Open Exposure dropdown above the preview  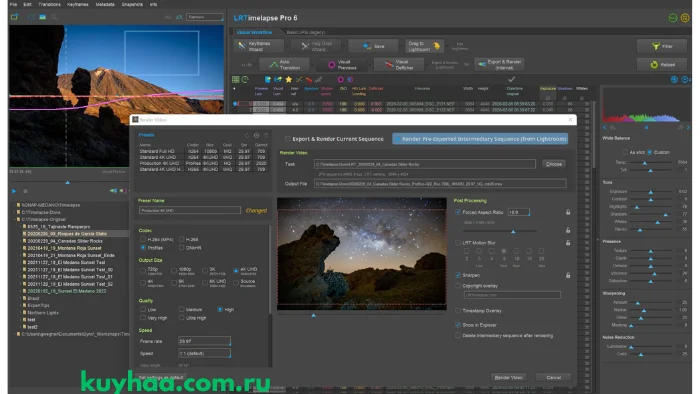204,17
